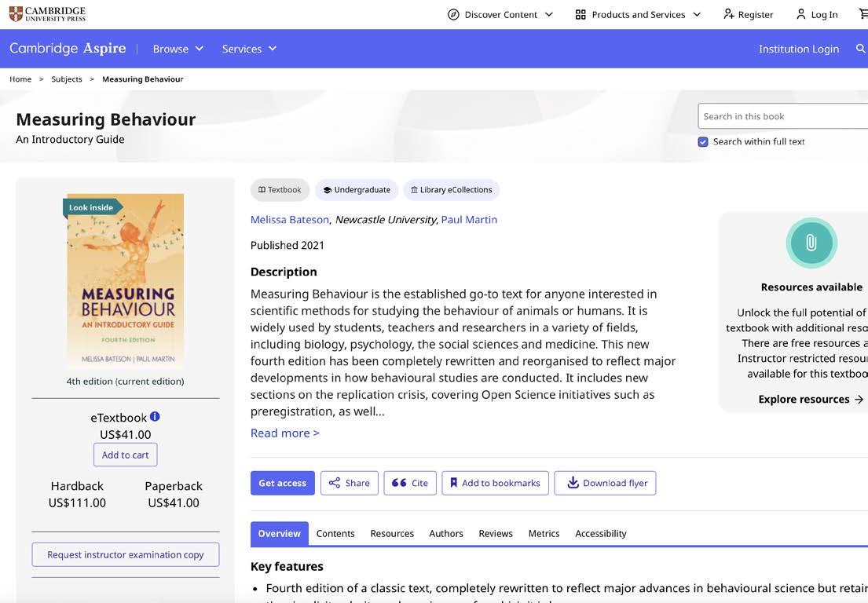Click the Institution Login link
This screenshot has height=603, width=868.
(x=799, y=49)
